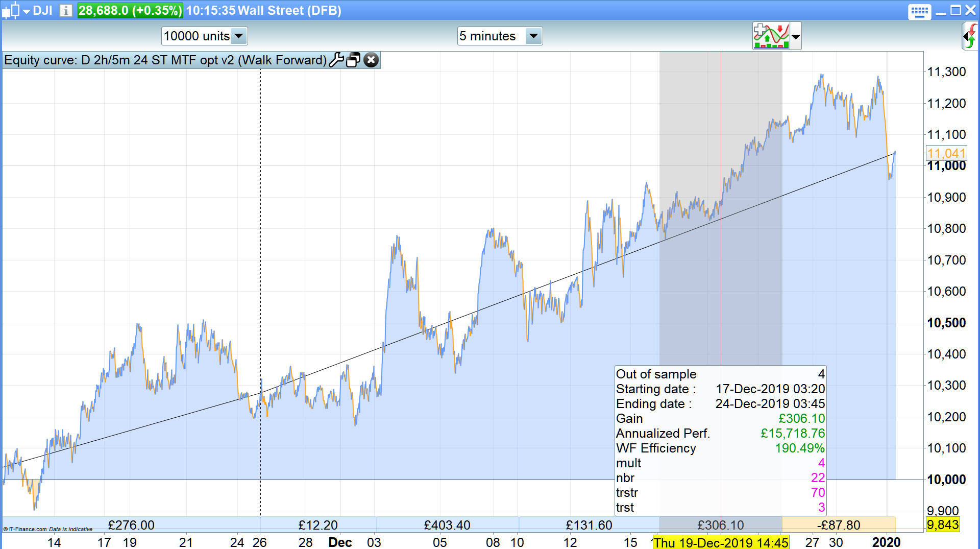Image resolution: width=980 pixels, height=549 pixels.
Task: Click the orange 11,041 current equity label
Action: click(946, 153)
